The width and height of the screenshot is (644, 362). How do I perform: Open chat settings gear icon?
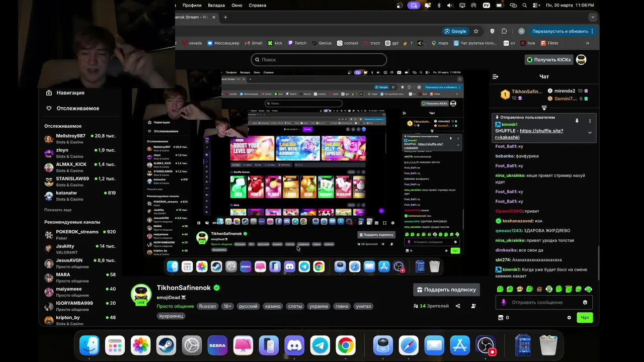(569, 318)
